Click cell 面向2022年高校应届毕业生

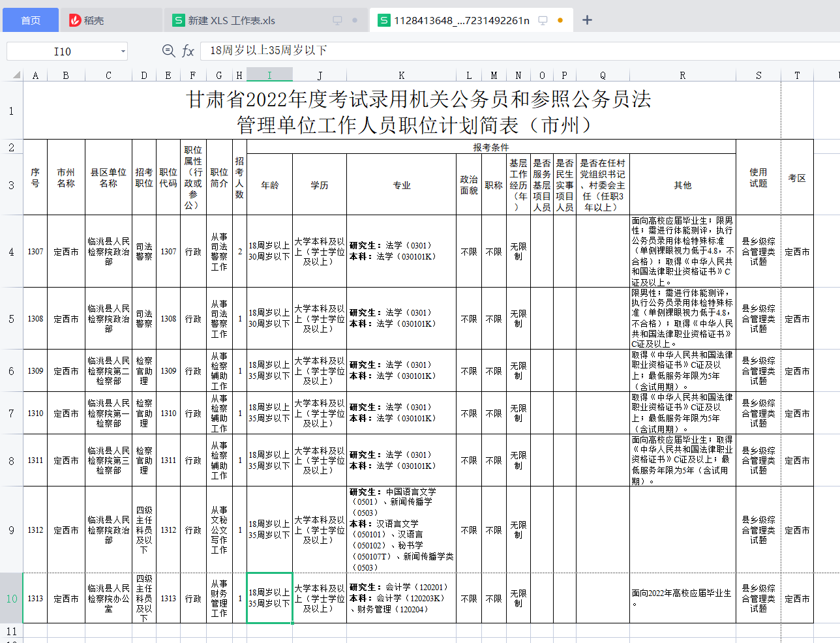(x=682, y=598)
